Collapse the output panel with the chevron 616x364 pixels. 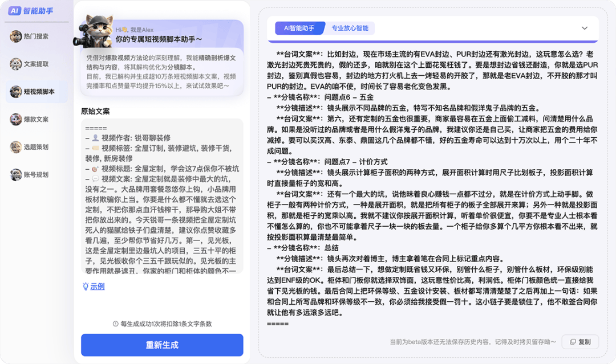point(584,28)
